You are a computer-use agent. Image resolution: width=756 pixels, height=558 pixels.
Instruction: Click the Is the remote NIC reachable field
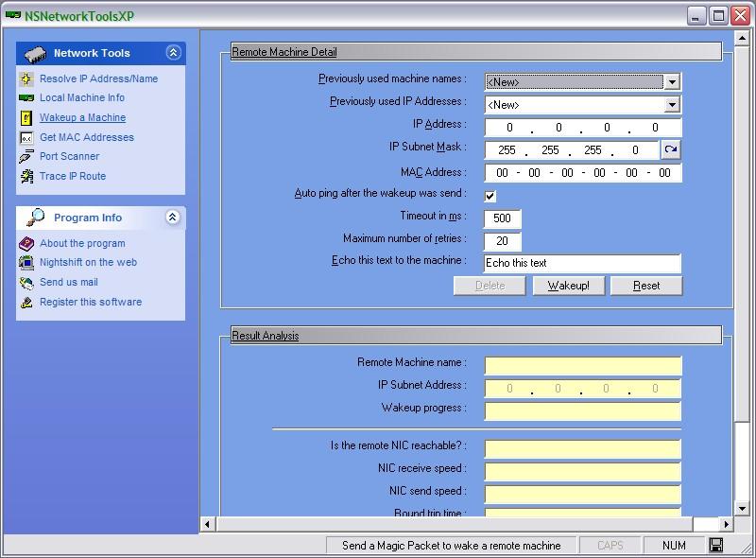point(583,448)
